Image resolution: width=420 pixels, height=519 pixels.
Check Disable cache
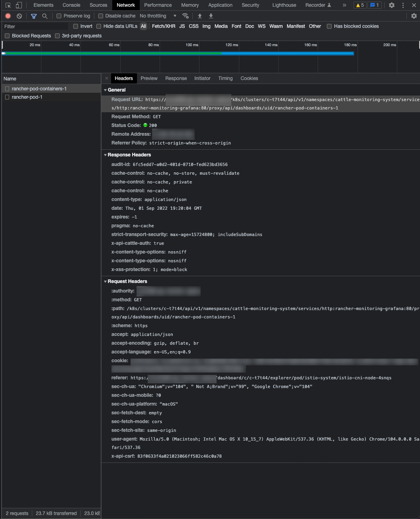pos(100,16)
